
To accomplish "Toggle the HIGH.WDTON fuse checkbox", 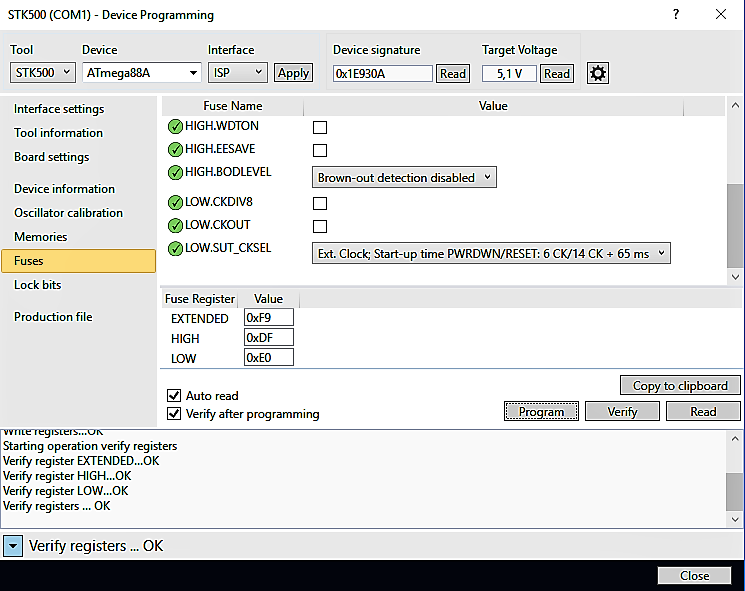I will pyautogui.click(x=320, y=127).
